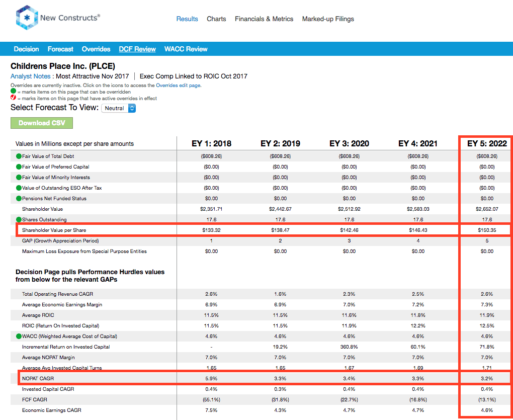513x420 pixels.
Task: Click override dot for Fair Value of Preferred Capital
Action: (19, 167)
